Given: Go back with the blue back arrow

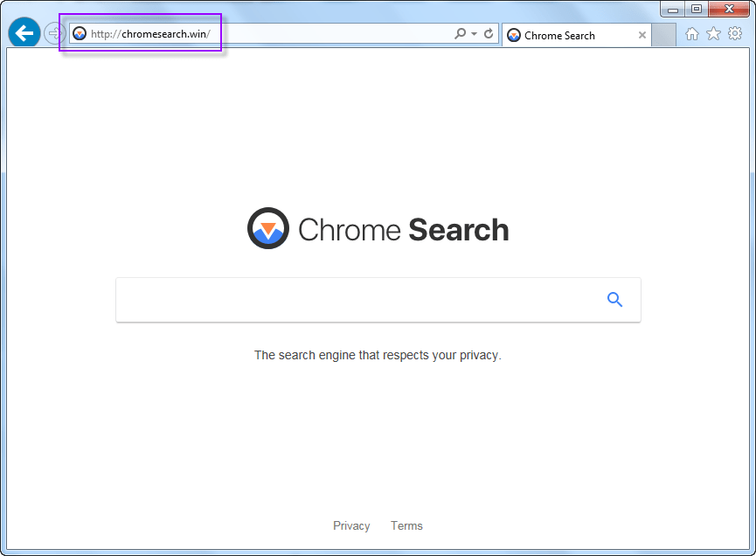Looking at the screenshot, I should [x=24, y=33].
